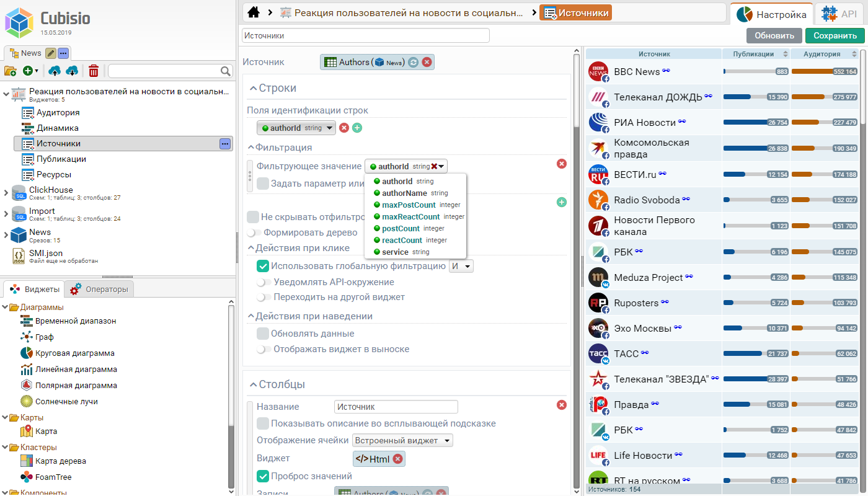868x496 pixels.
Task: Open the 'Настройка' tab
Action: (x=771, y=14)
